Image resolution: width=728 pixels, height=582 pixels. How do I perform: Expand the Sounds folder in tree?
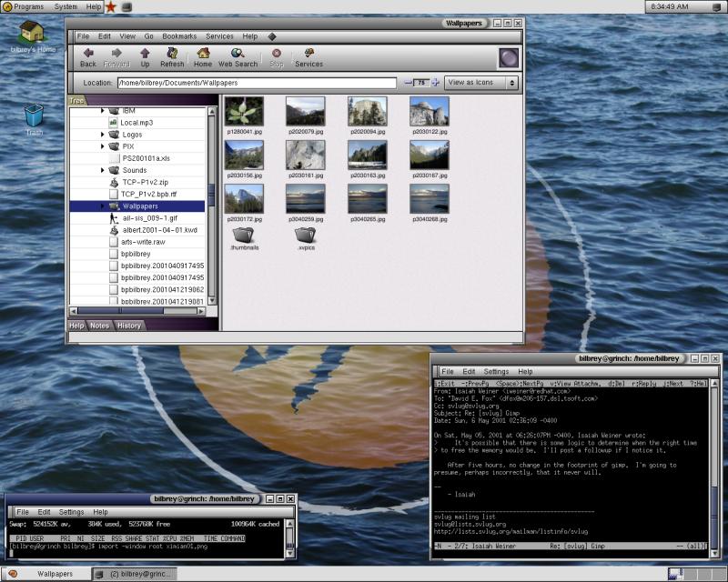103,170
